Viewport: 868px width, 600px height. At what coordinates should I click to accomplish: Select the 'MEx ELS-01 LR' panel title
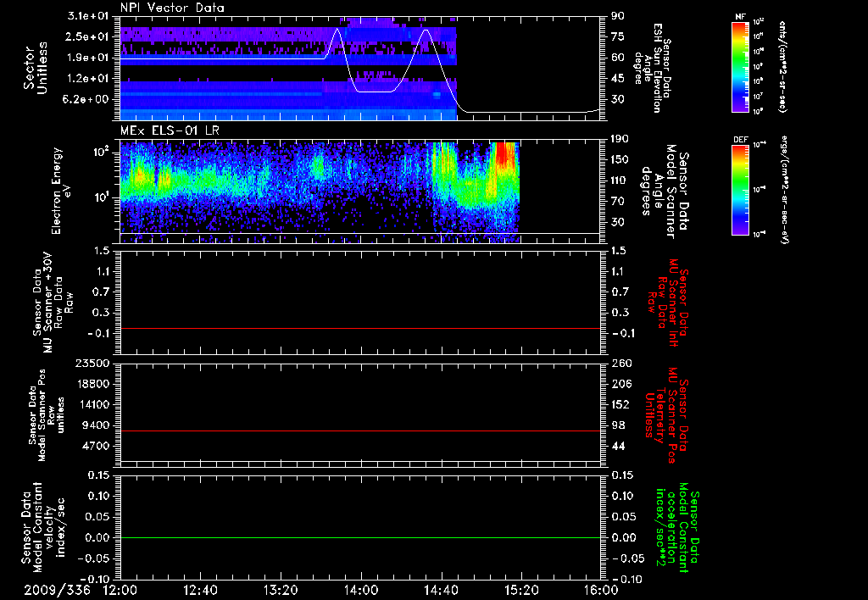[170, 131]
